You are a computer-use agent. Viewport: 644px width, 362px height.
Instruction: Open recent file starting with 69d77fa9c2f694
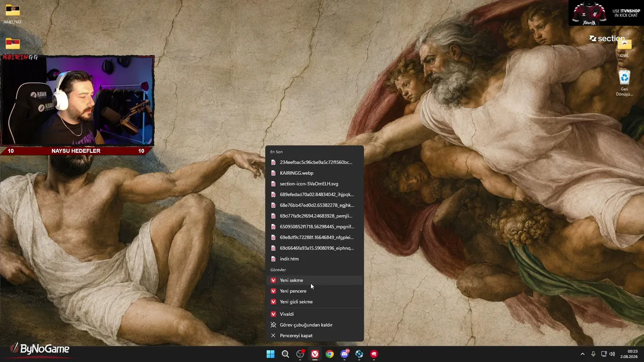click(x=314, y=216)
